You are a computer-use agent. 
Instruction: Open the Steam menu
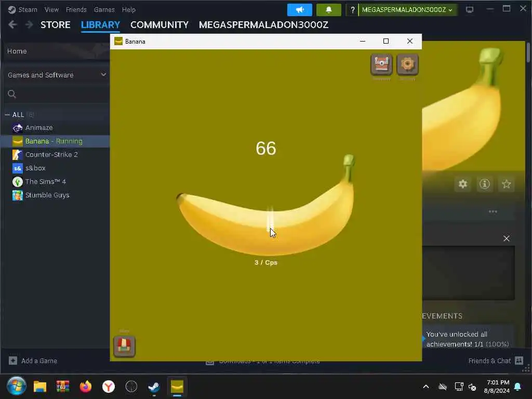coord(23,9)
